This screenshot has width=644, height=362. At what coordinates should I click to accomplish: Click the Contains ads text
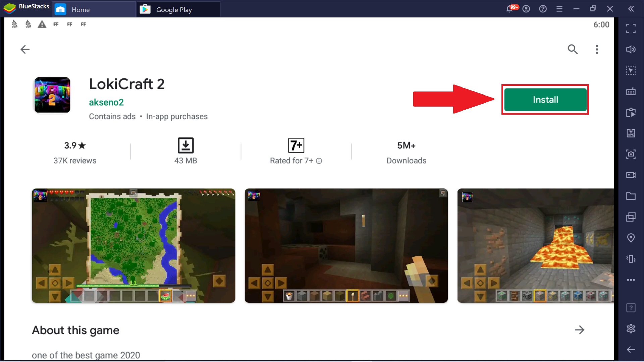point(112,117)
